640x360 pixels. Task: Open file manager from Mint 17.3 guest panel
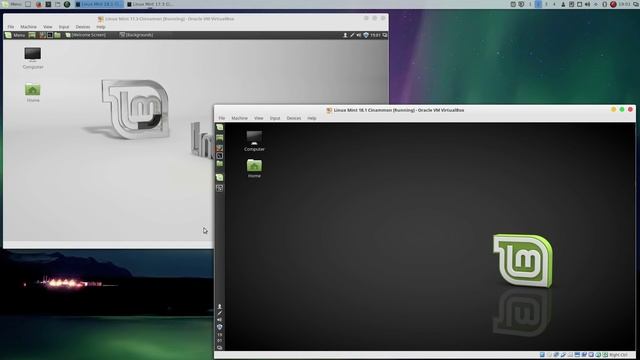tap(57, 35)
